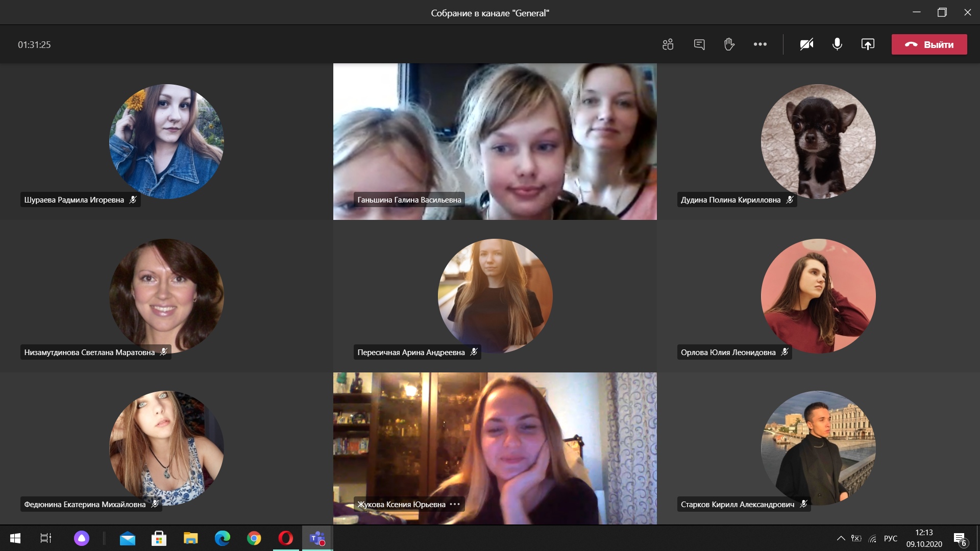Show the participants panel

pyautogui.click(x=668, y=44)
